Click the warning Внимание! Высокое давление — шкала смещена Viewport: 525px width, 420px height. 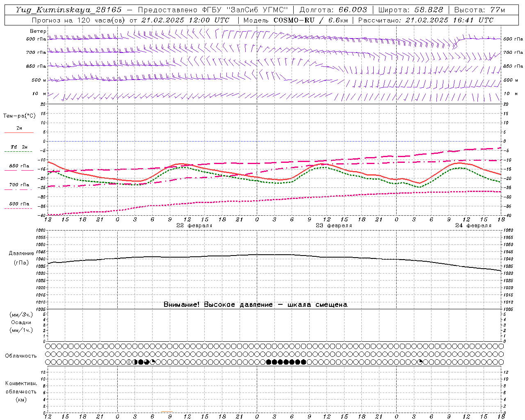pyautogui.click(x=256, y=305)
